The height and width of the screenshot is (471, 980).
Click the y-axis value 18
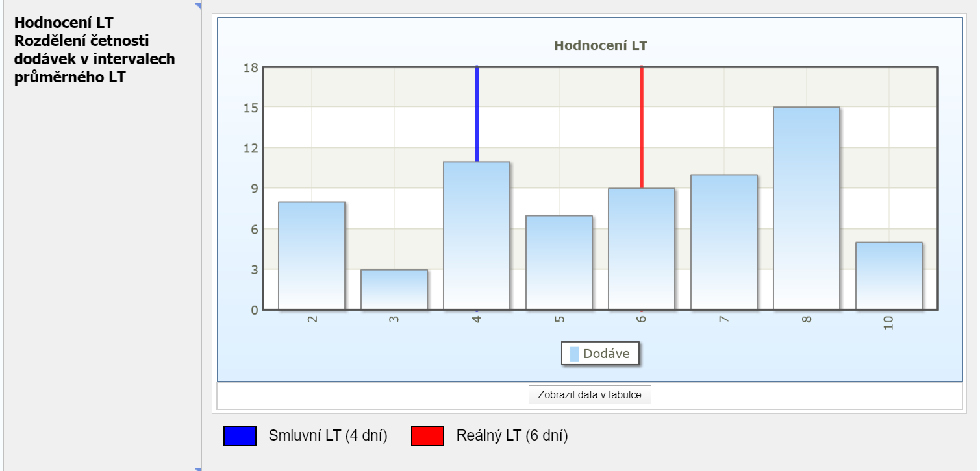click(x=251, y=67)
